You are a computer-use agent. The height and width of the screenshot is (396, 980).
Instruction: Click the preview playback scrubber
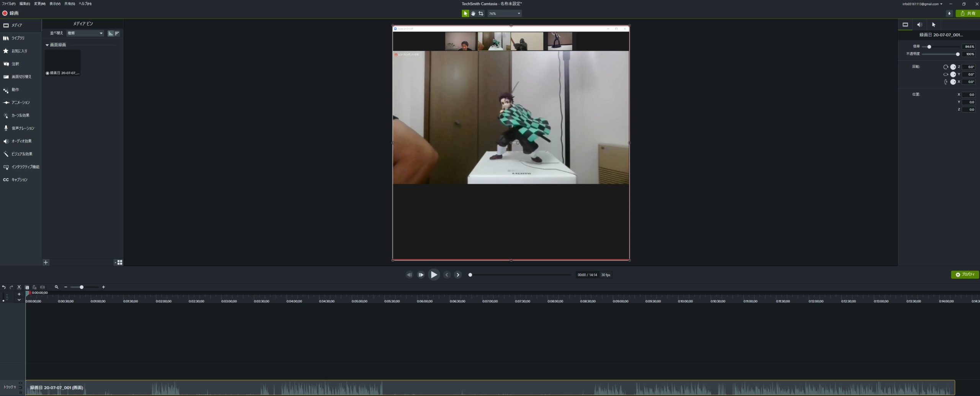pyautogui.click(x=470, y=275)
